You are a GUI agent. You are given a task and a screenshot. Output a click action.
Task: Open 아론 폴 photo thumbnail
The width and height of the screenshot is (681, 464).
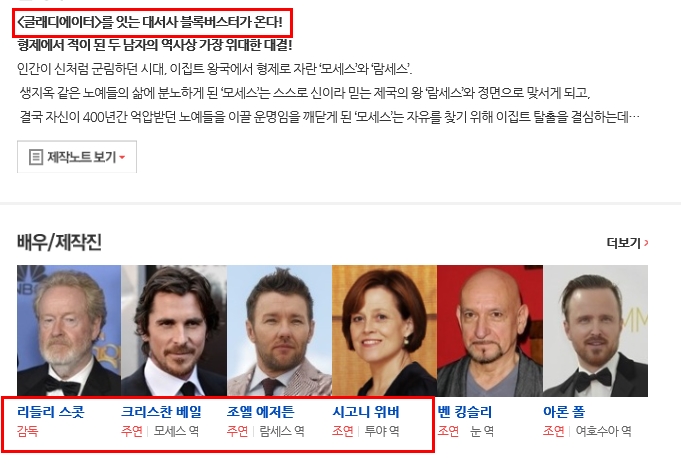click(x=595, y=331)
